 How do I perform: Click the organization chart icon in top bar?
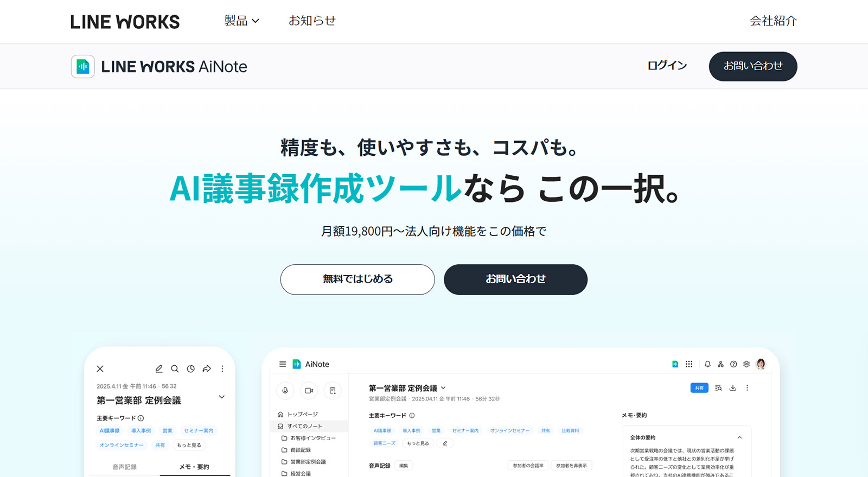pos(720,364)
